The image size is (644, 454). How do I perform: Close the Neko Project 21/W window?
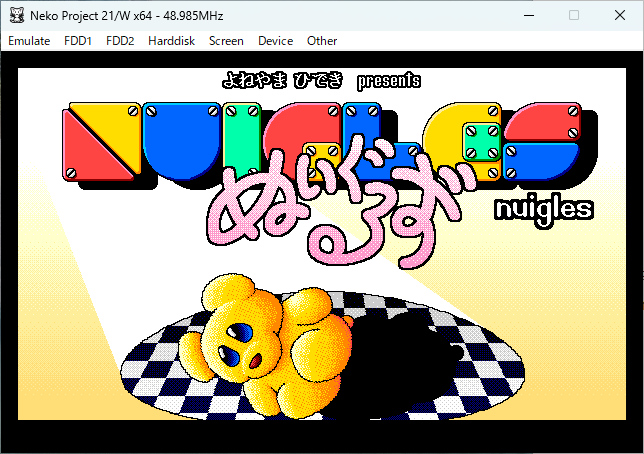620,16
